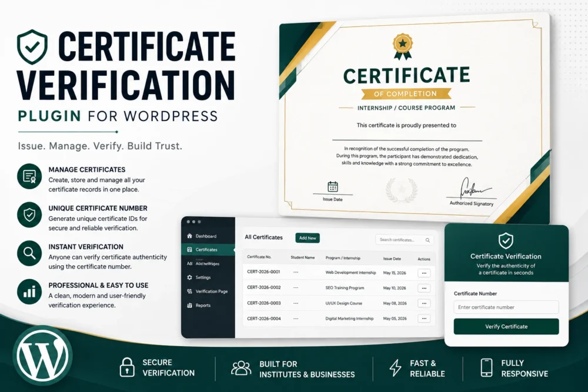Click the Reports chart icon in sidebar
588x392 pixels.
pyautogui.click(x=189, y=306)
